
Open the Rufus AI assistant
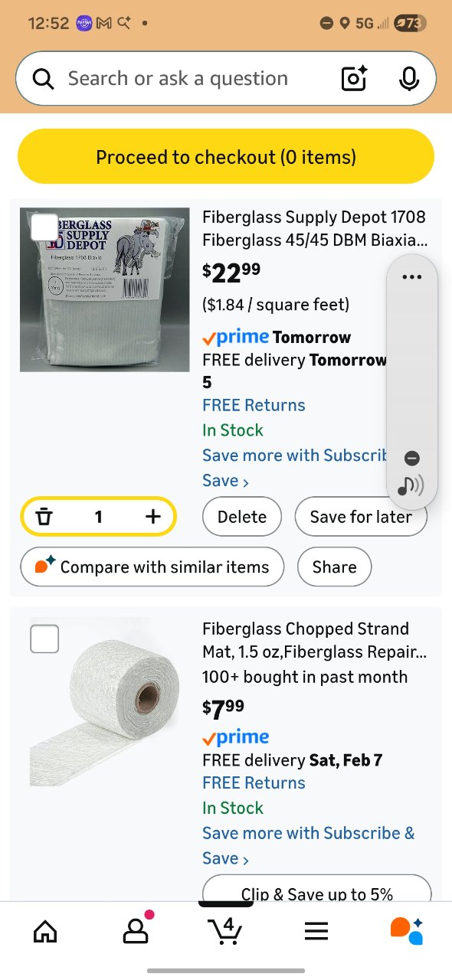pyautogui.click(x=407, y=930)
